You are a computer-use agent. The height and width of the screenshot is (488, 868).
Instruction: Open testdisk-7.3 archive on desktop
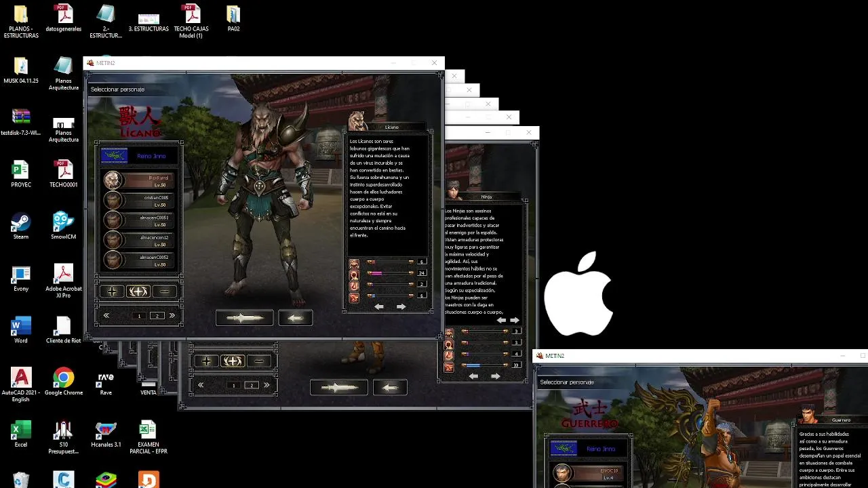pyautogui.click(x=21, y=123)
